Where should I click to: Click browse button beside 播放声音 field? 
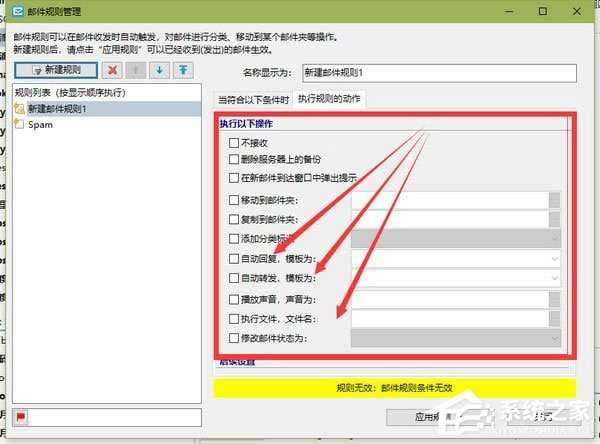556,298
